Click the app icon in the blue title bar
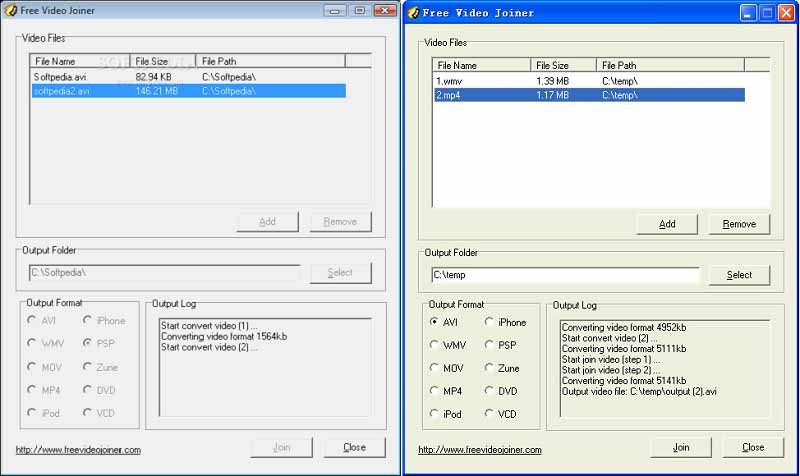The width and height of the screenshot is (800, 476). click(412, 13)
